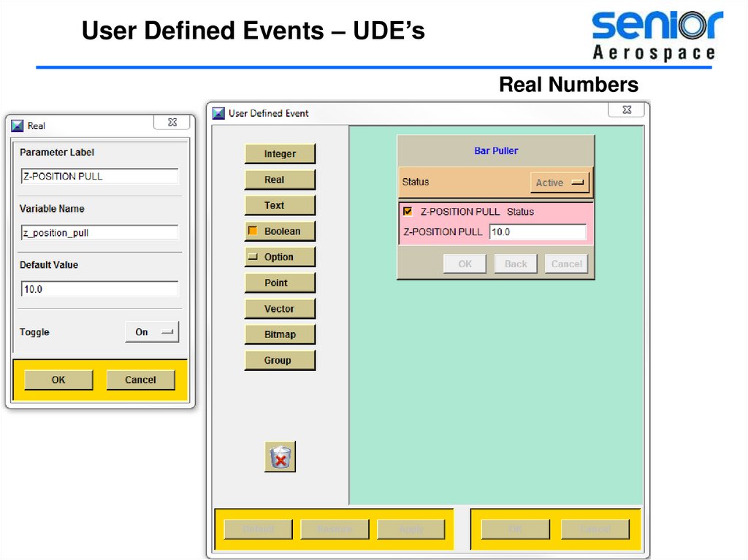Image resolution: width=748 pixels, height=560 pixels.
Task: Click the User Defined Event window icon
Action: (x=218, y=113)
